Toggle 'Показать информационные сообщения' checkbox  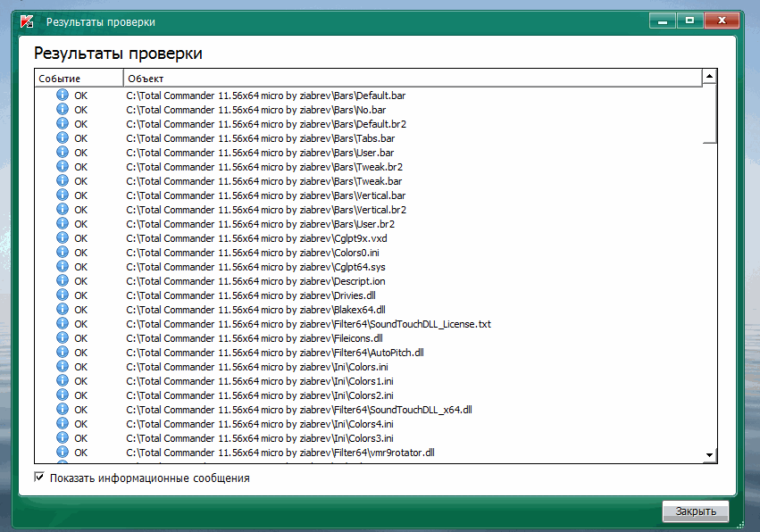point(39,478)
